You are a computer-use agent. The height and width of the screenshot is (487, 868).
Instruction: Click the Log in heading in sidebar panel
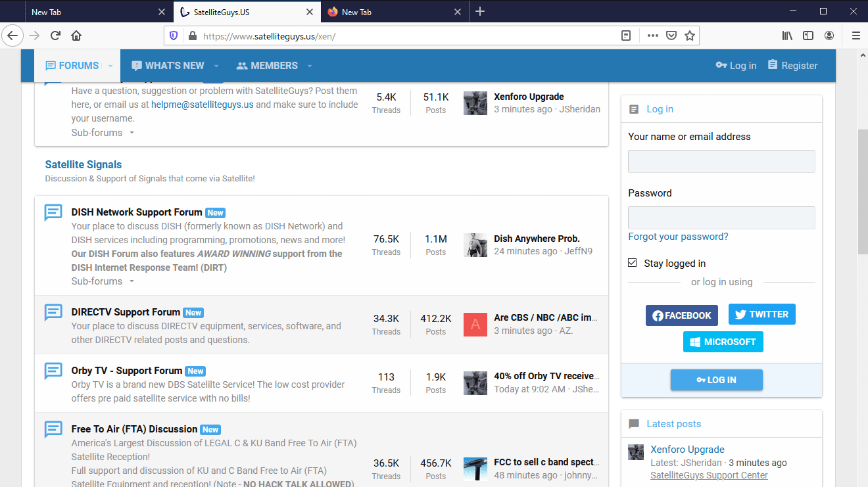660,109
